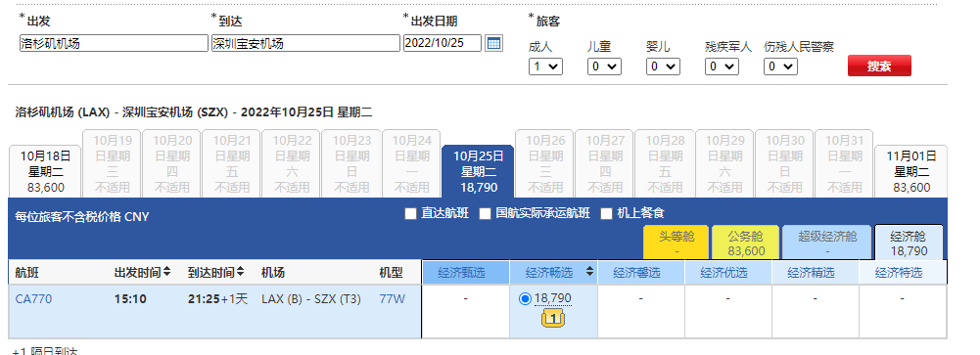Expand the 伤残人民警察 passenger count dropdown
The image size is (980, 355).
780,67
